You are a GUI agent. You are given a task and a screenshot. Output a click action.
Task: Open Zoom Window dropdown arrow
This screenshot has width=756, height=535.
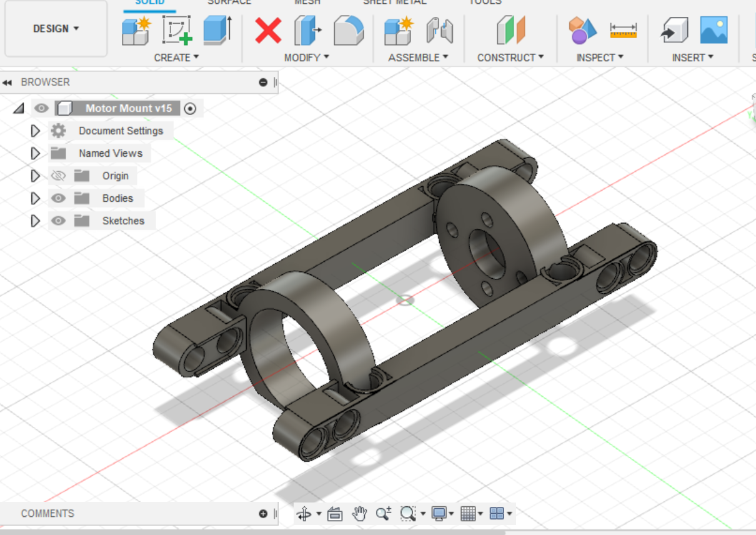pos(422,514)
